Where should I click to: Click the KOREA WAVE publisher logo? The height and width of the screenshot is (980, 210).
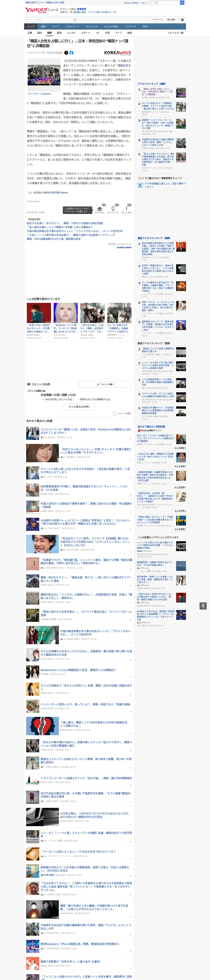(x=117, y=53)
